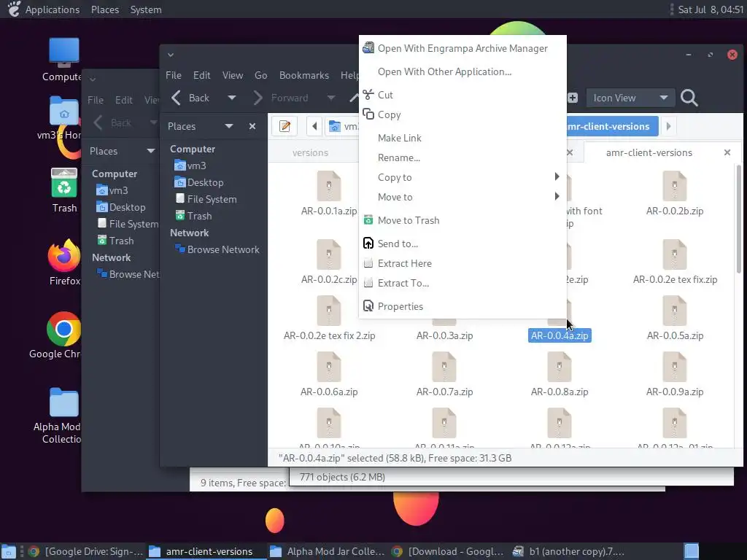Select Copy from the context menu
747x560 pixels.
pyautogui.click(x=462, y=114)
